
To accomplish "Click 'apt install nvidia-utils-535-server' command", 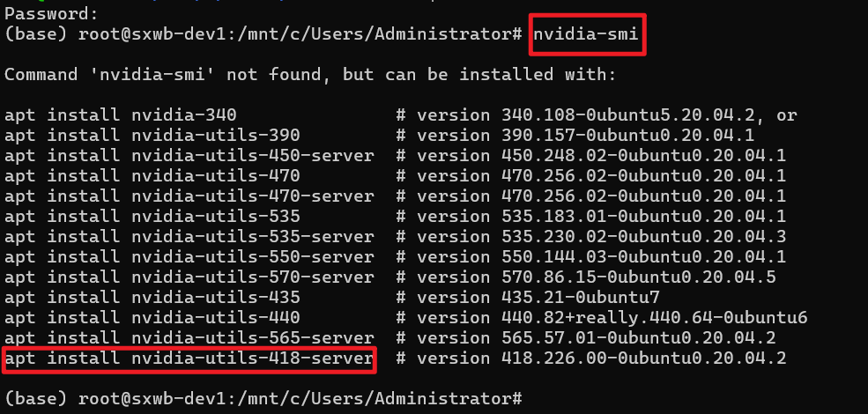I will [189, 237].
